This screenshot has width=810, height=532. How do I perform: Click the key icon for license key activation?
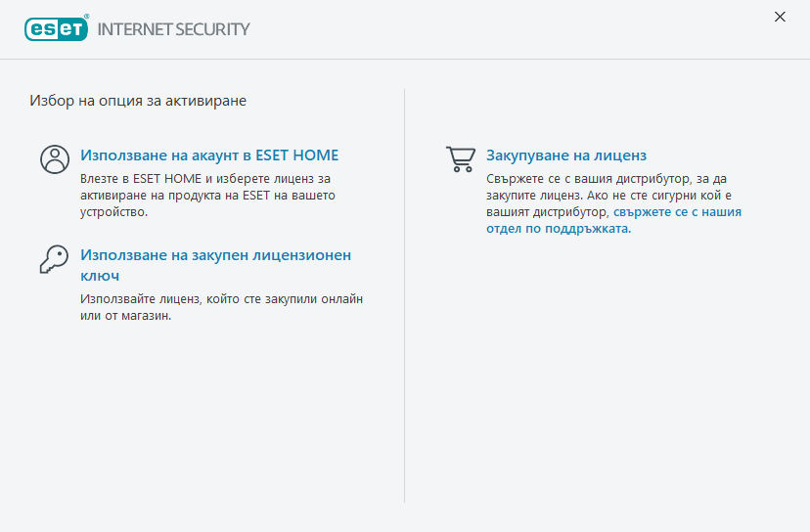coord(54,258)
